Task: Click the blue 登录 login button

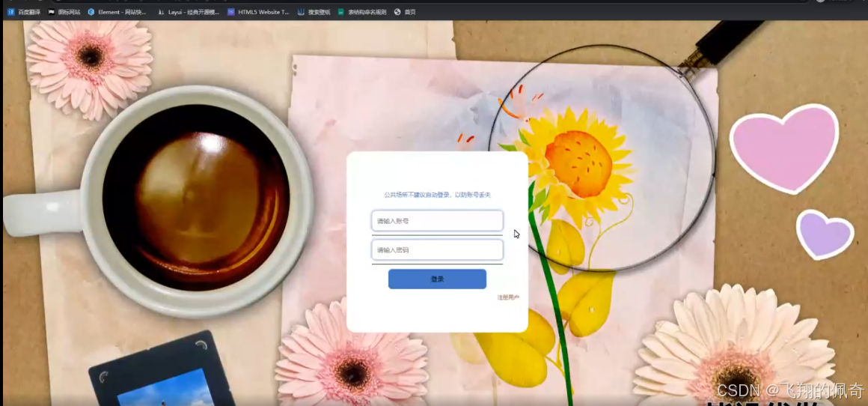Action: [437, 279]
